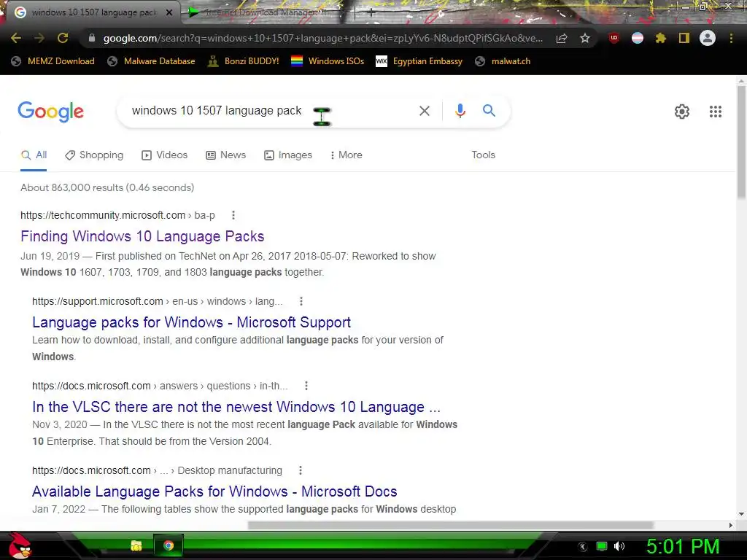This screenshot has width=747, height=560.
Task: Open options for Desktop manufacturing result
Action: pos(300,470)
